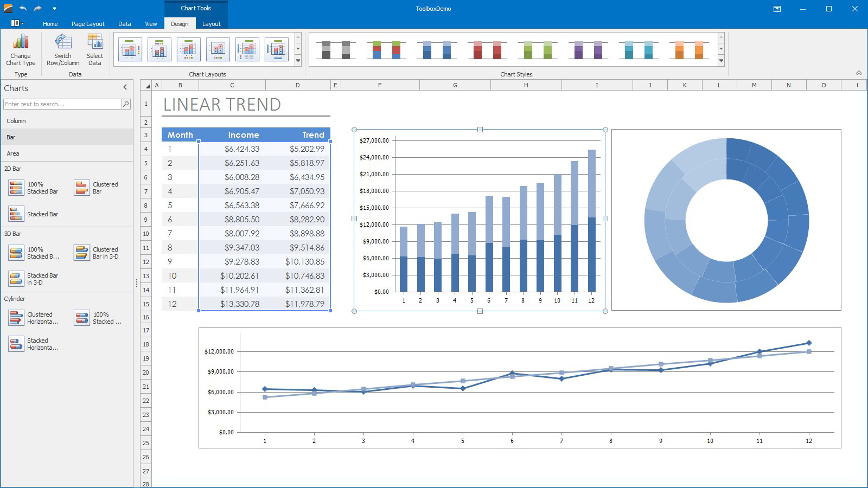Expand the Chart Layouts gallery dropdown

[298, 61]
